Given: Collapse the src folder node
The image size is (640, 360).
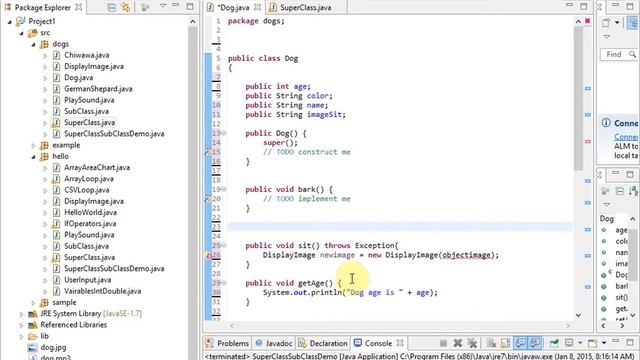Looking at the screenshot, I should click(x=22, y=33).
